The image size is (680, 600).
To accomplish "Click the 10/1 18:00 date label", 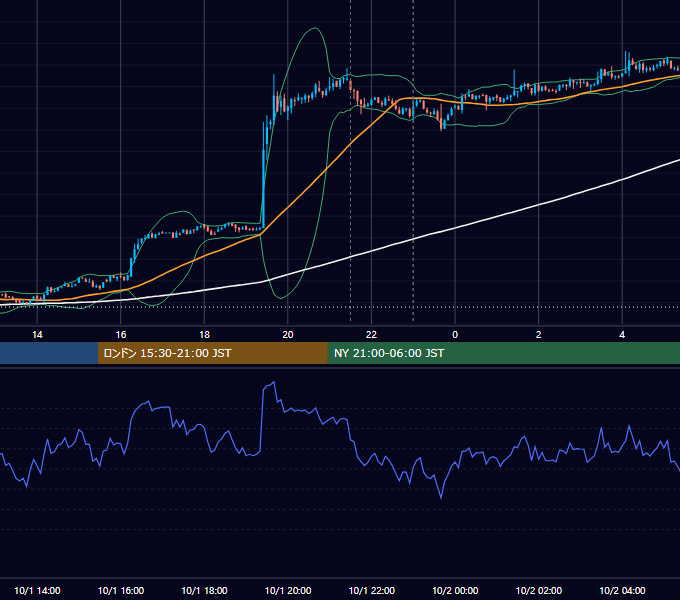I will pos(204,590).
